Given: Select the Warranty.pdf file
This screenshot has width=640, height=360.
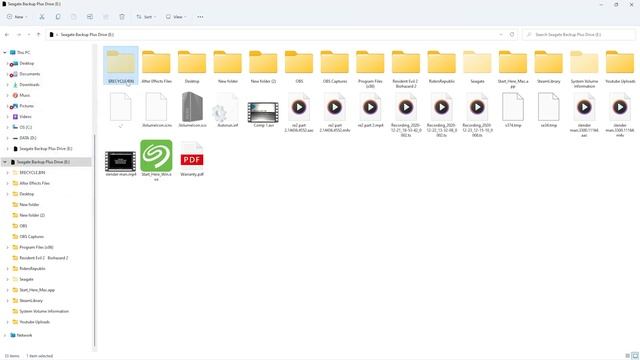Looking at the screenshot, I should (192, 159).
